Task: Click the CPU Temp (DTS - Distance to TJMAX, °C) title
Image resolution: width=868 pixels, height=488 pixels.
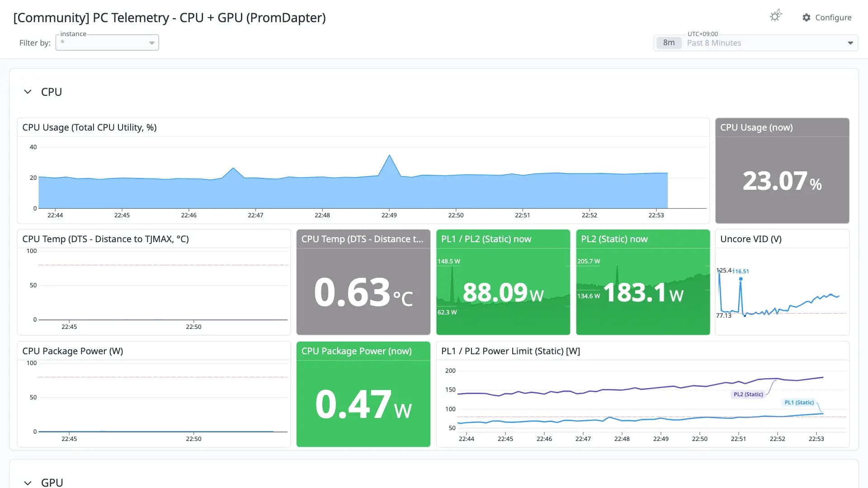Action: tap(105, 239)
